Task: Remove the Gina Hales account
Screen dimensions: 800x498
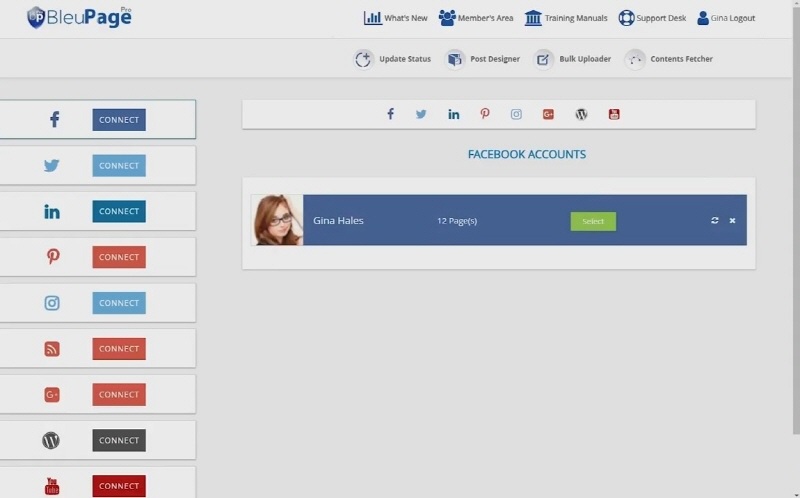Action: coord(732,220)
